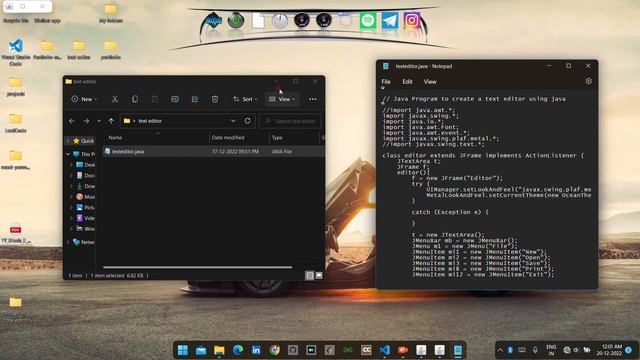Open File Explorer from the taskbar
This screenshot has width=640, height=360.
click(219, 350)
